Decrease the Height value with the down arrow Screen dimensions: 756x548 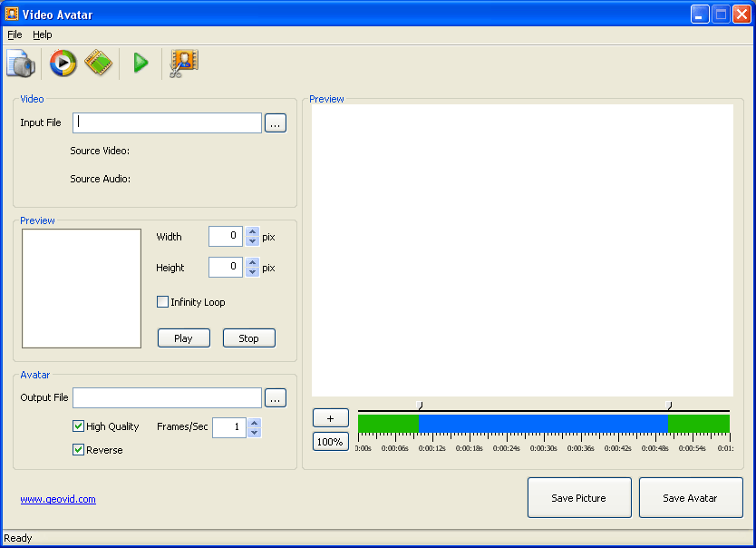(x=252, y=272)
